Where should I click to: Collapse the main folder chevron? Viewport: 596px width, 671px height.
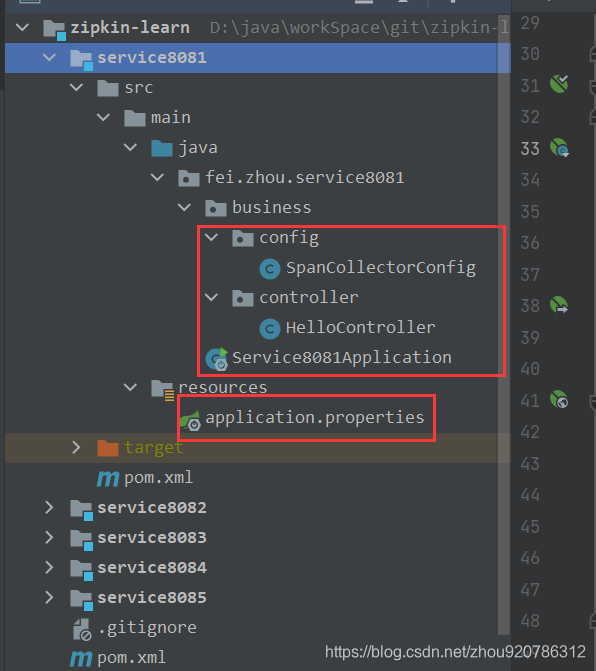pos(104,117)
